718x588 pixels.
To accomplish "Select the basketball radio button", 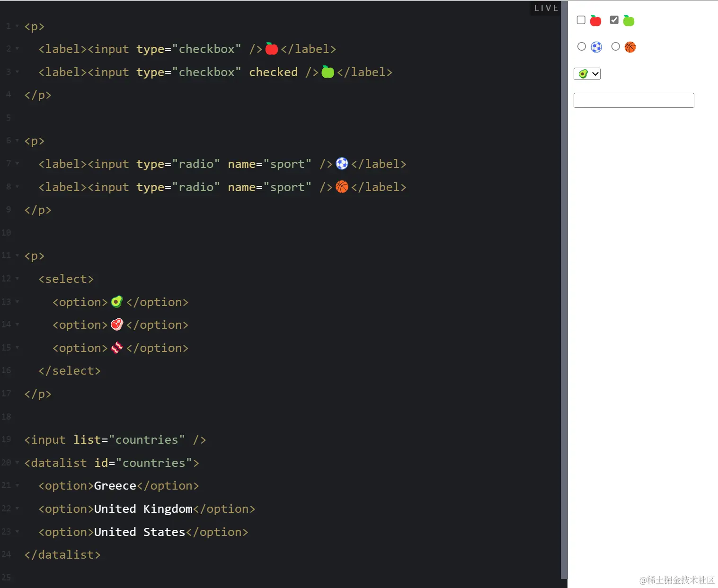I will (615, 46).
